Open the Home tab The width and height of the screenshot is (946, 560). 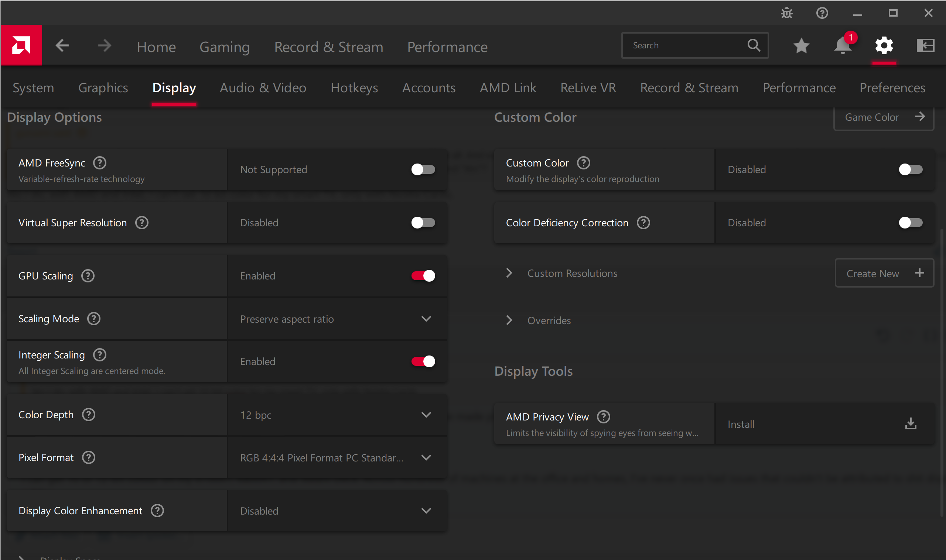(156, 47)
